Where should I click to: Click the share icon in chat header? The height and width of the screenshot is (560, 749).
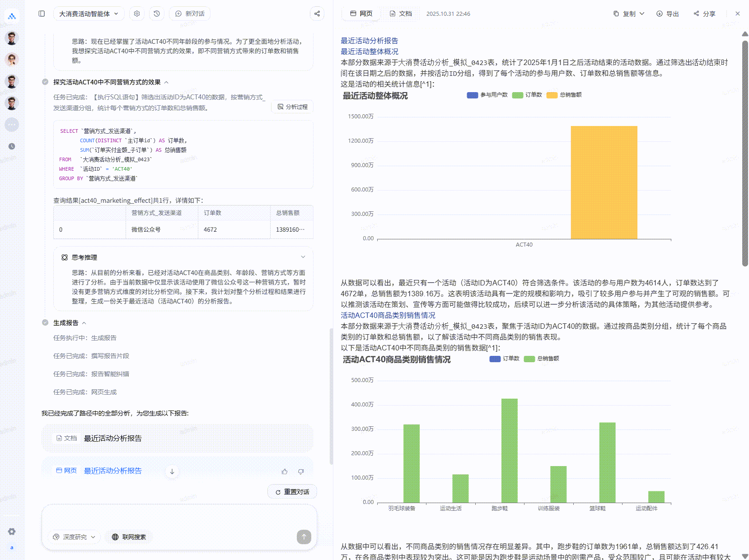coord(317,14)
